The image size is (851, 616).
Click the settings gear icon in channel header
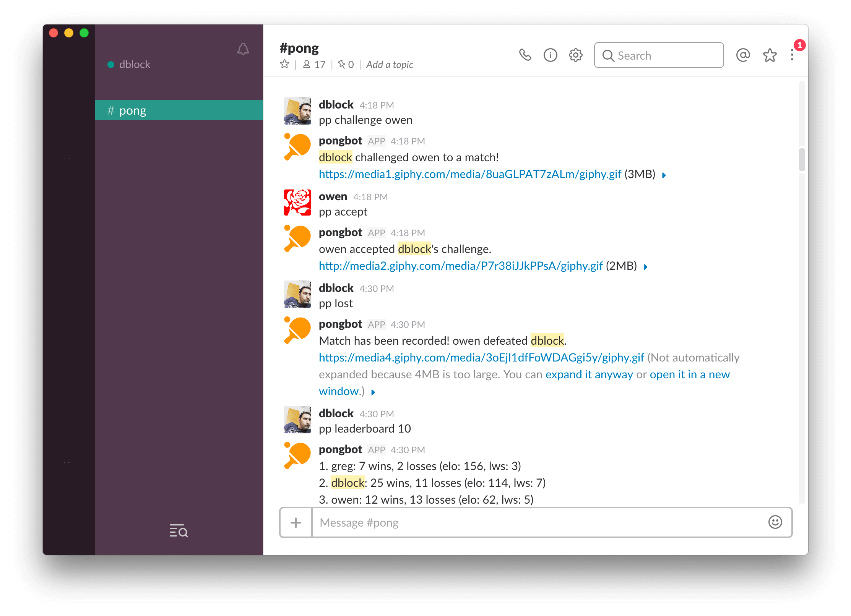[x=574, y=55]
